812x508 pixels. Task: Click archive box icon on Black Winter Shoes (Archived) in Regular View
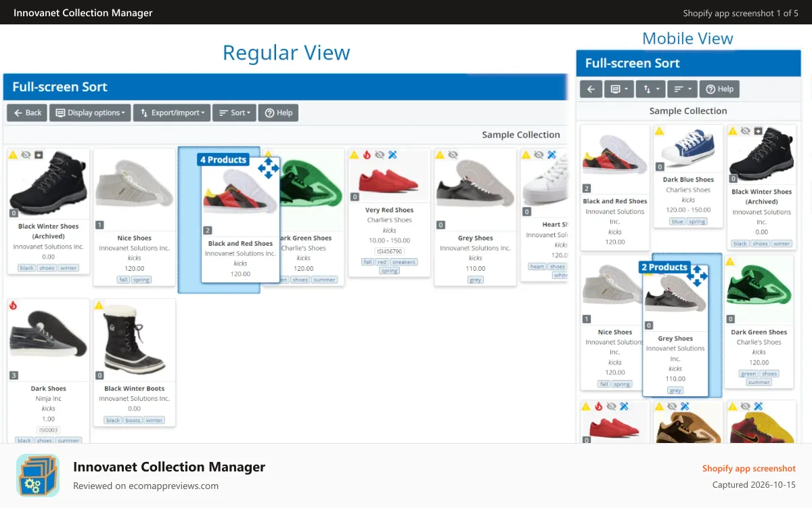point(39,155)
